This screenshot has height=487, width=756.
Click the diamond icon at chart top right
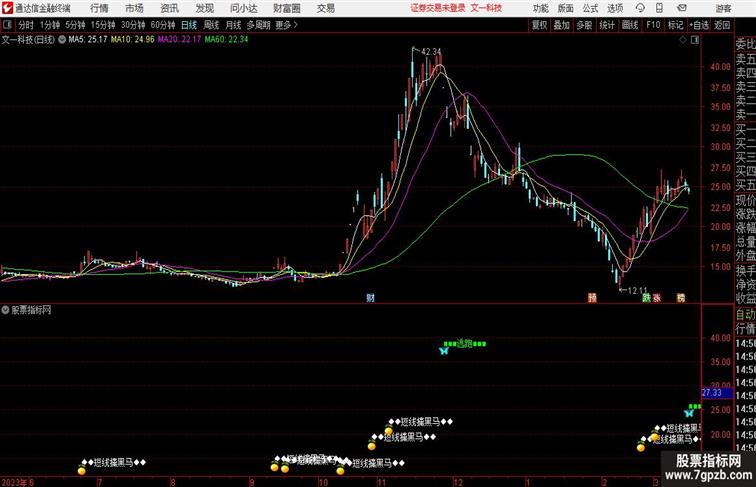click(683, 40)
